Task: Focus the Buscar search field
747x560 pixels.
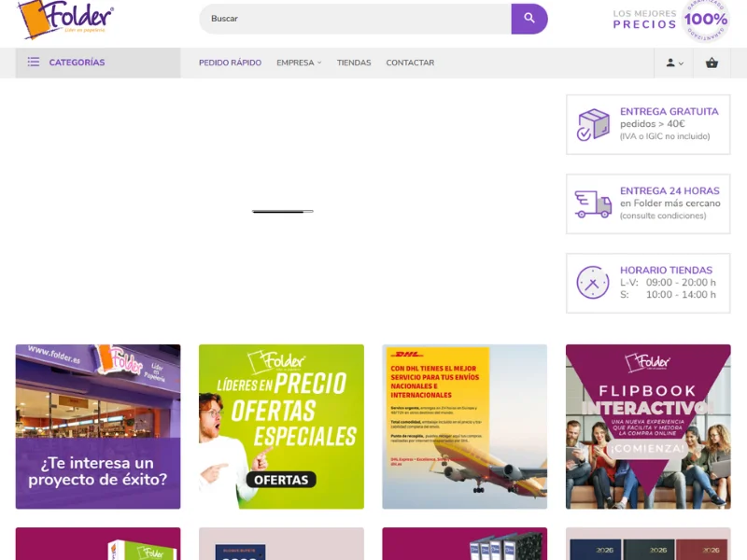Action: click(355, 19)
